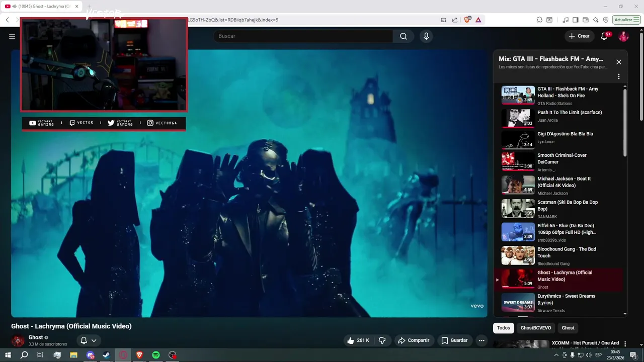Select the Ghost - Lachryma browser tab
Image resolution: width=644 pixels, height=362 pixels.
coord(41,6)
